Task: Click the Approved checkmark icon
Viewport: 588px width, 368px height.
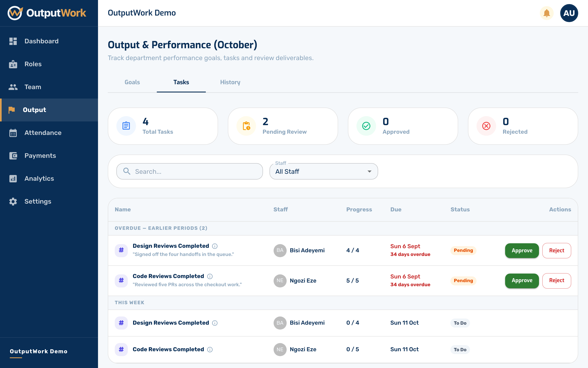Action: coord(366,126)
